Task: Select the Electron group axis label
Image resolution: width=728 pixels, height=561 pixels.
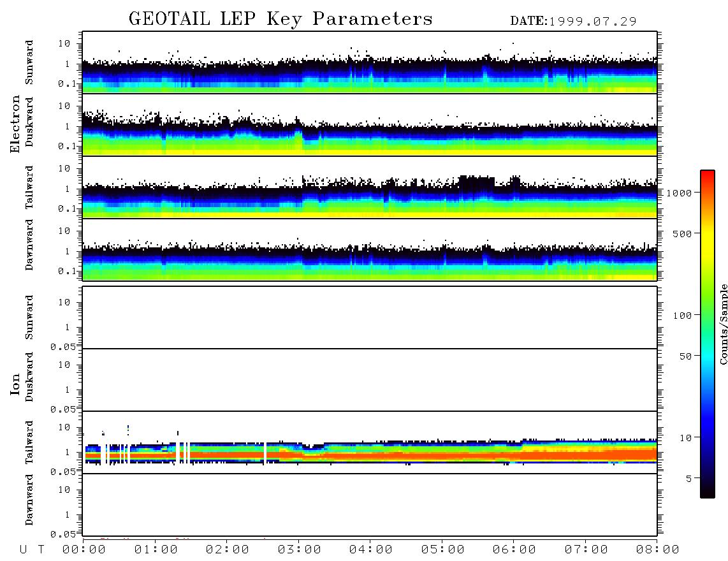Action: 15,124
